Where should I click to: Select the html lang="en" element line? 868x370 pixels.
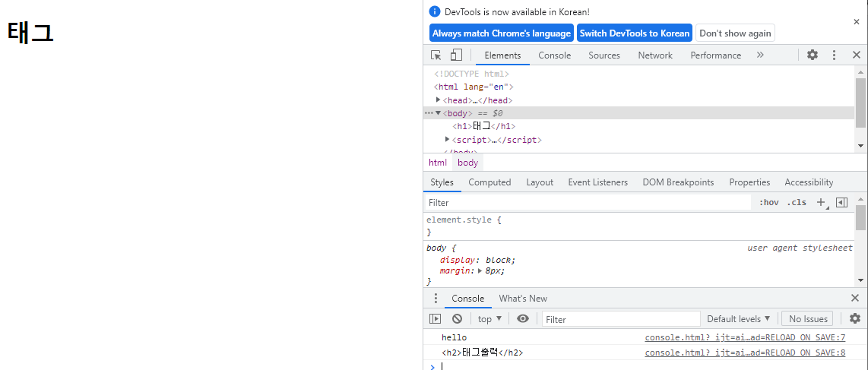point(474,87)
